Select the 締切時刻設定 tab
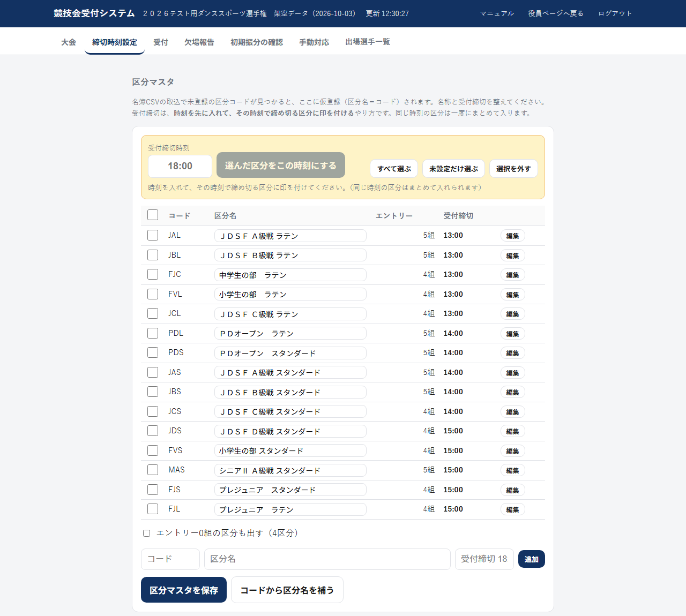This screenshot has width=686, height=616. coord(115,42)
